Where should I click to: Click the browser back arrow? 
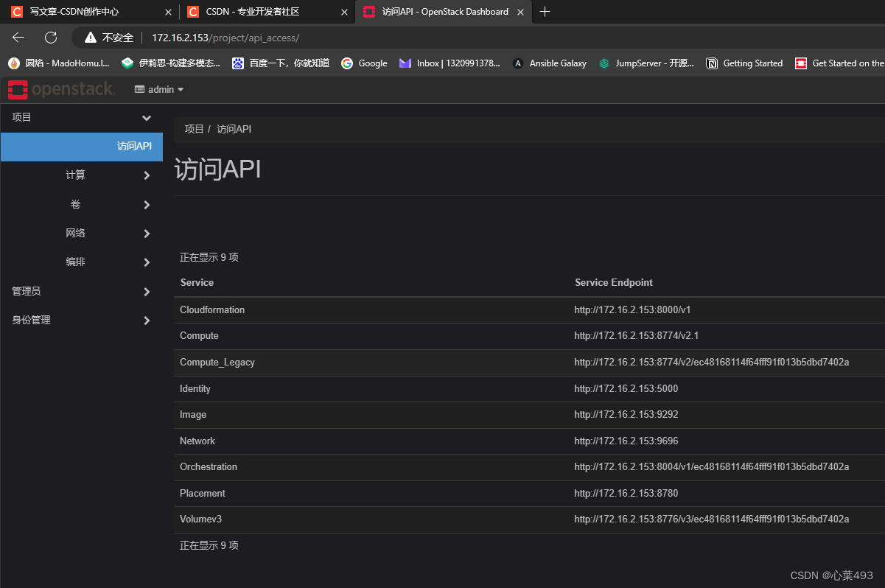pos(18,38)
